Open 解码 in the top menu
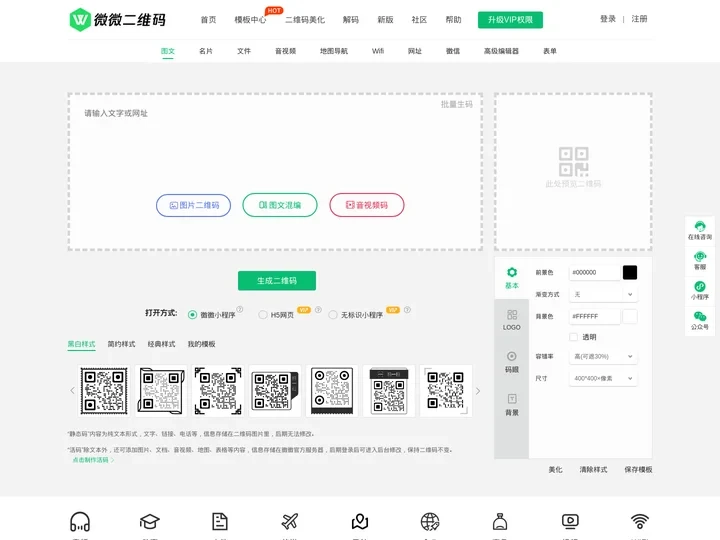The height and width of the screenshot is (540, 720). tap(351, 20)
